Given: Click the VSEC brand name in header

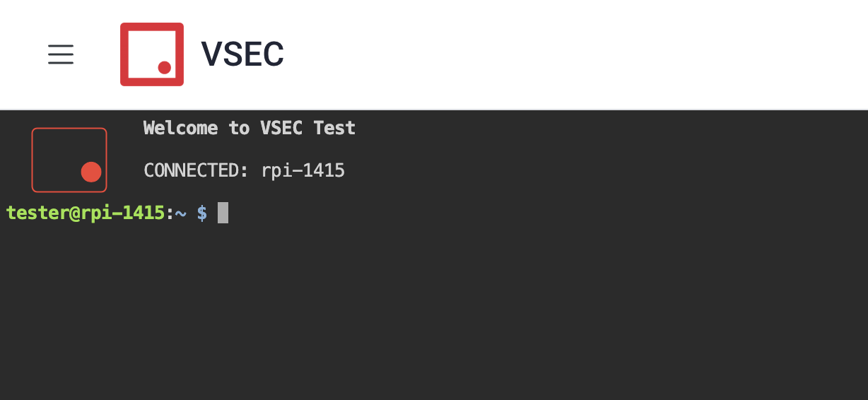Looking at the screenshot, I should click(242, 54).
